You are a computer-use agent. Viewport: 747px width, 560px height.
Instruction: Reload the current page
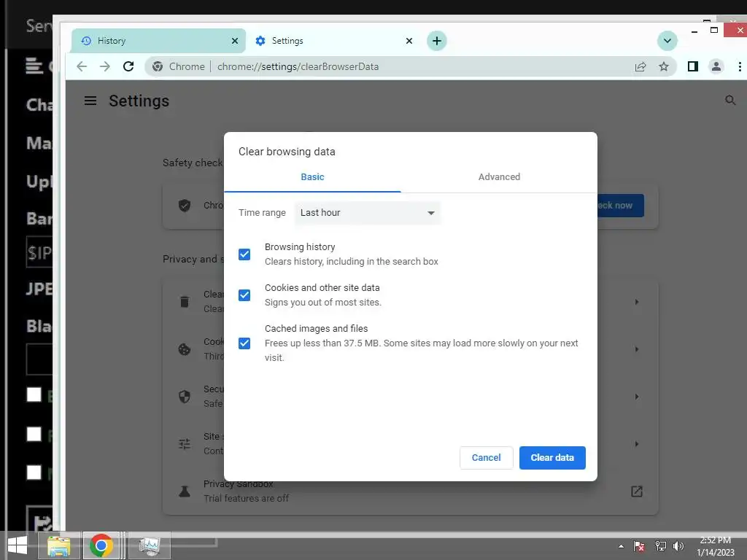pos(128,66)
